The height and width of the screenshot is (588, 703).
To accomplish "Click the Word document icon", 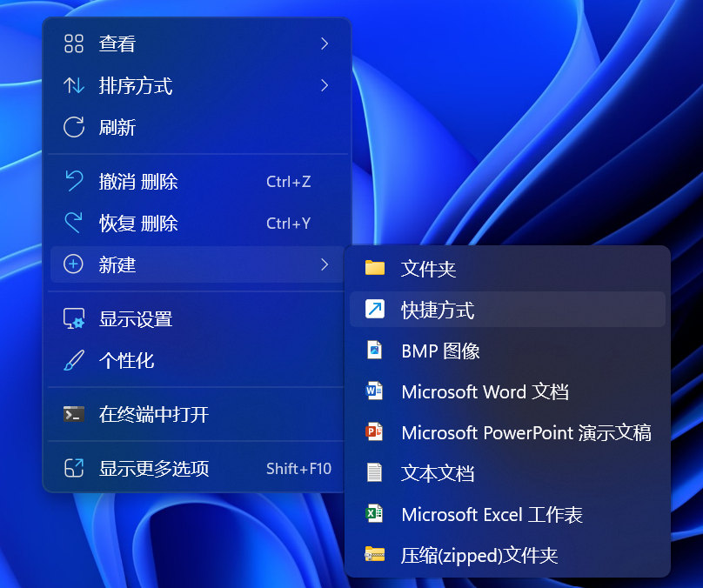I will point(375,391).
